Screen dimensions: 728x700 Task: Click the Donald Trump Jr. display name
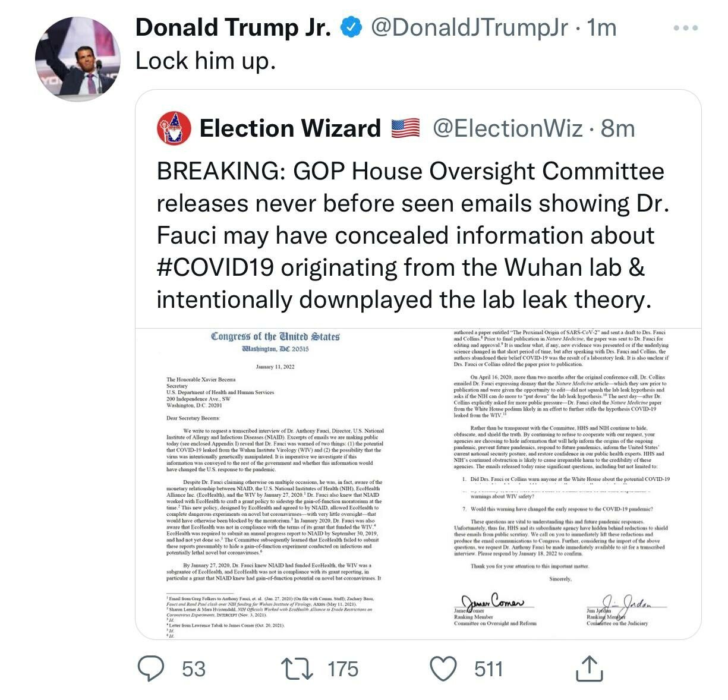[x=233, y=27]
